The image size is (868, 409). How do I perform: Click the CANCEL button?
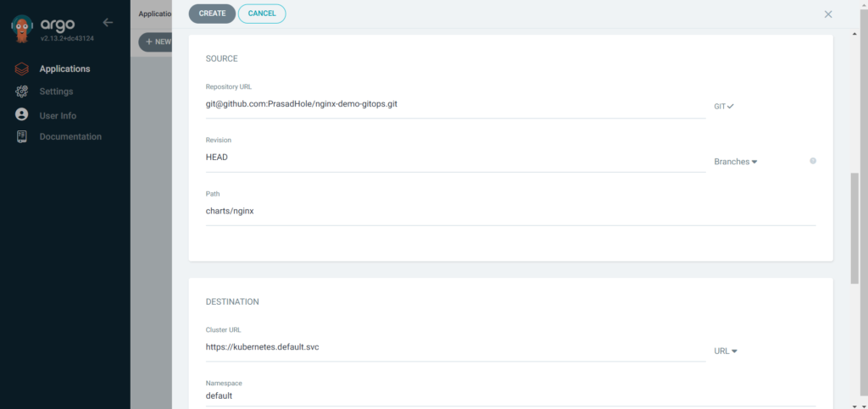pos(262,14)
